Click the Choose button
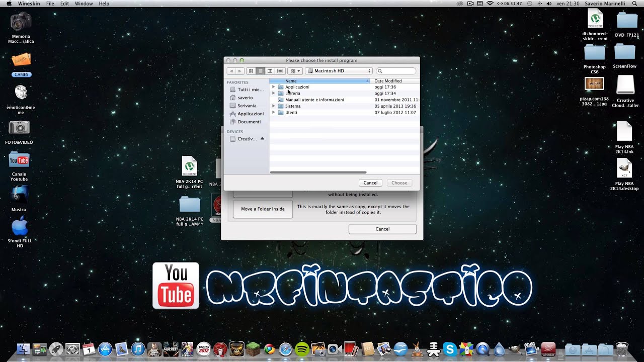The width and height of the screenshot is (644, 362). 399,183
